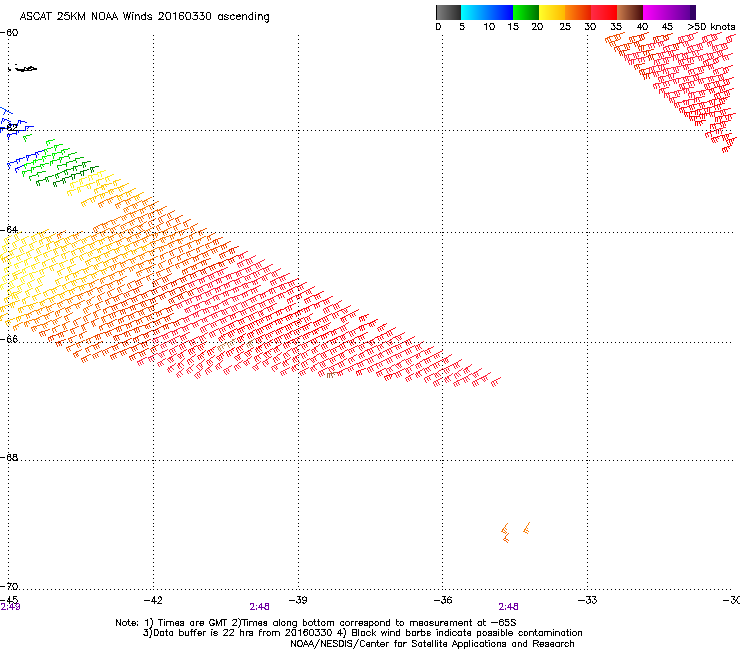The height and width of the screenshot is (650, 740).
Task: Select the gray 0-5 knot color segment
Action: (448, 12)
